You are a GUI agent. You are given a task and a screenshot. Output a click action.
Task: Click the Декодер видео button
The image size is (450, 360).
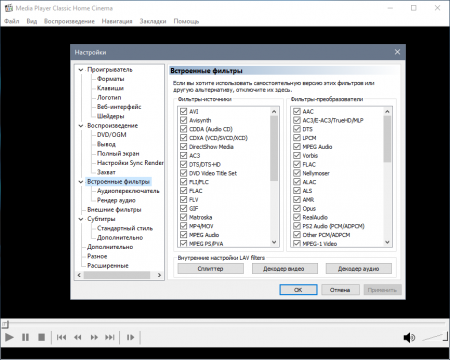click(284, 269)
